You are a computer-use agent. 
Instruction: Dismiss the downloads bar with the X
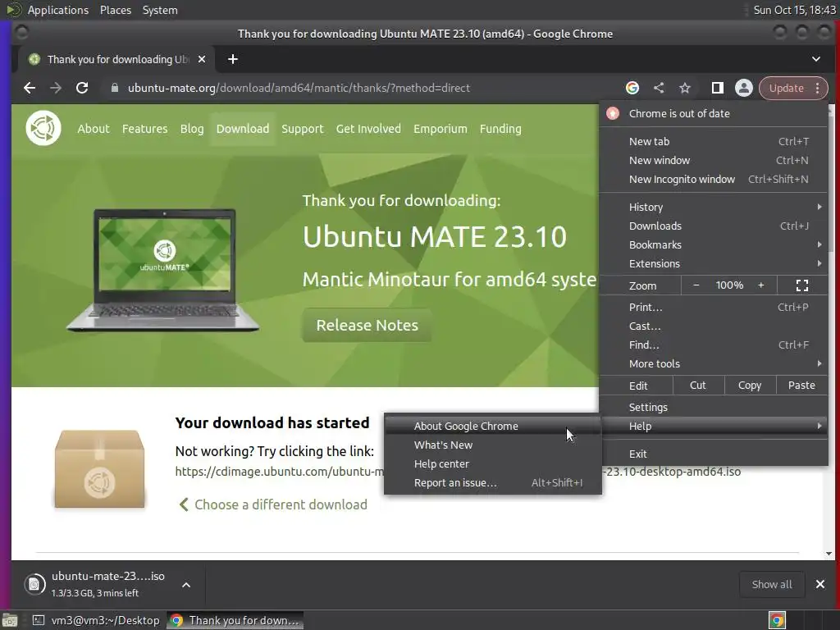820,584
